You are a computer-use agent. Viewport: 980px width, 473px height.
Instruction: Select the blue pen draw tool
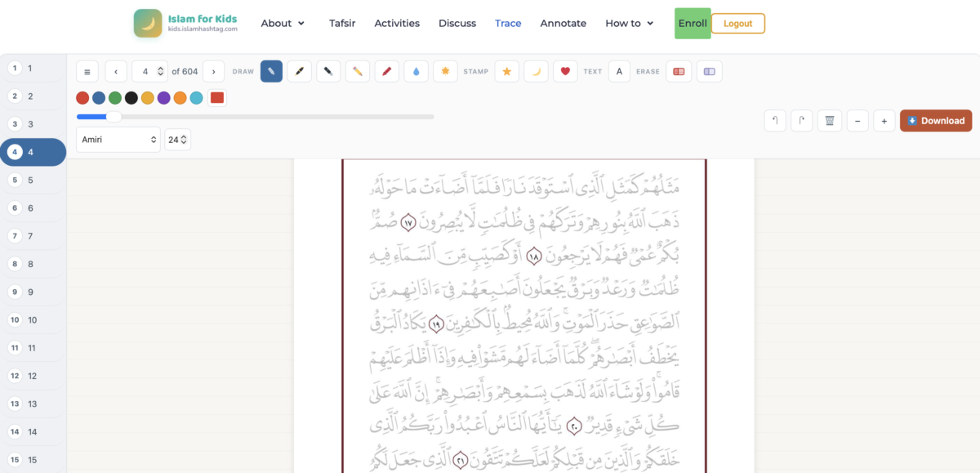(x=271, y=71)
